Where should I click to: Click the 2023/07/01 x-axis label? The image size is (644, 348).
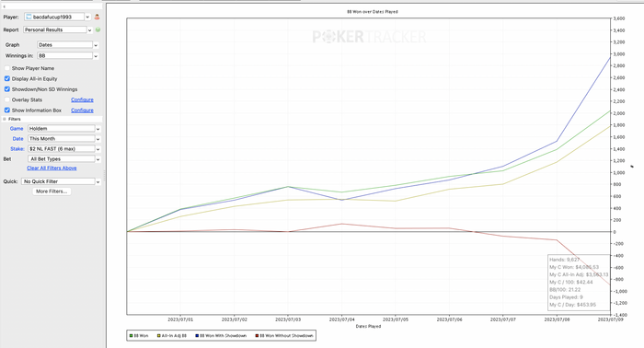pos(180,319)
